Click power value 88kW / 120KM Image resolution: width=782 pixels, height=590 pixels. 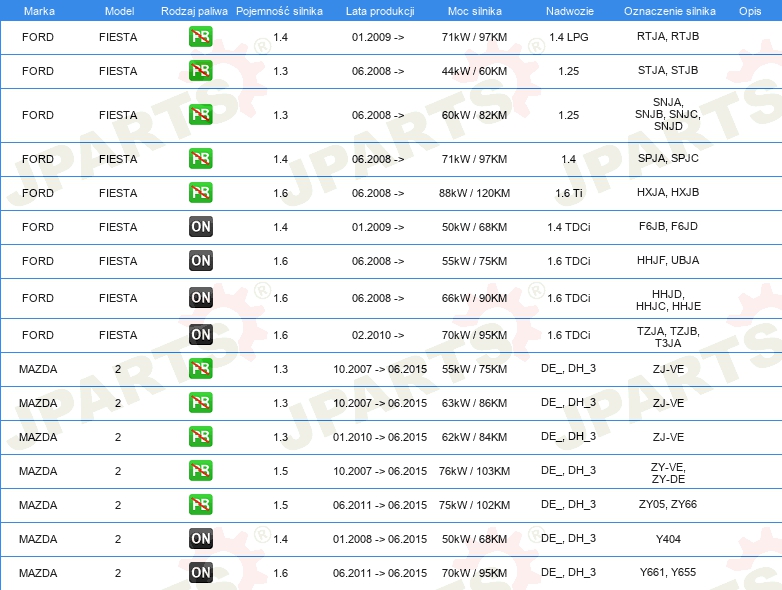coord(474,193)
